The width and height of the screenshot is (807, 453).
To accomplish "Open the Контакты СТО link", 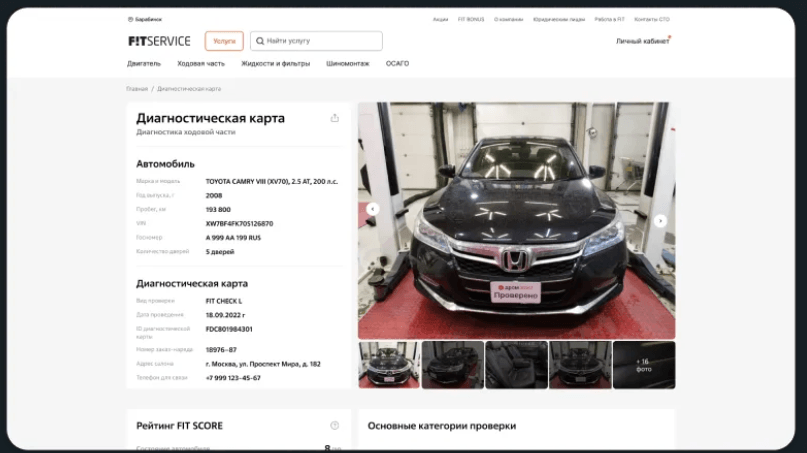I will click(652, 20).
